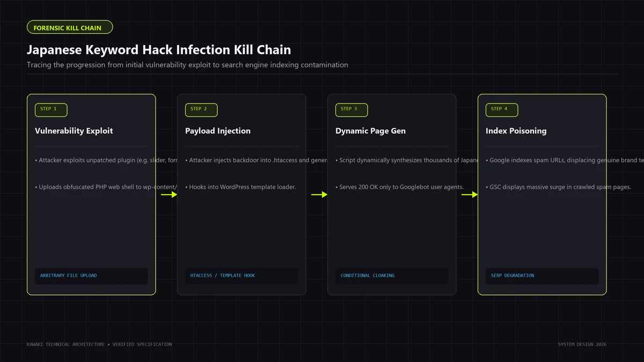This screenshot has height=362, width=644.
Task: Click the bullet 'Serves 200 OK only to Googlebot'
Action: click(x=400, y=187)
